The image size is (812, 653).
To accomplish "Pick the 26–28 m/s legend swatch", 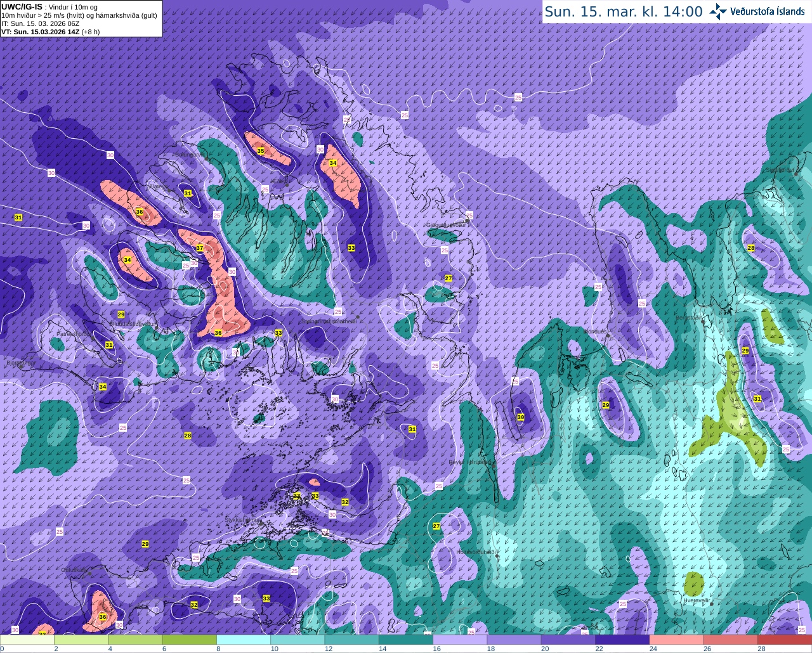I will tap(731, 640).
